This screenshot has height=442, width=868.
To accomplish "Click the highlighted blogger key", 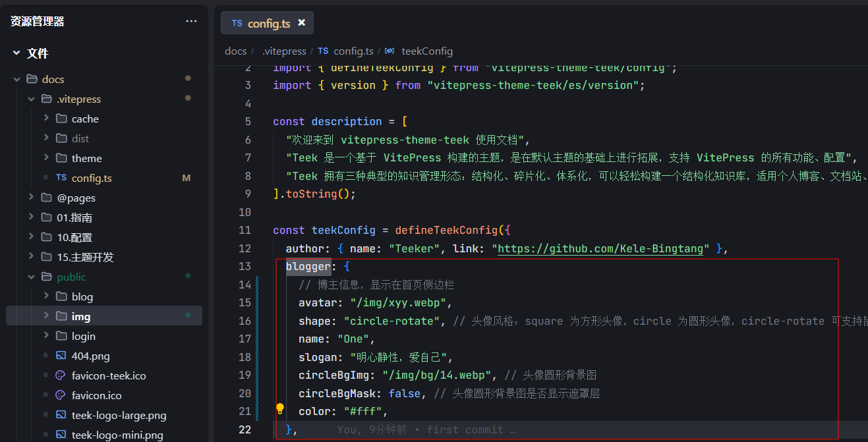I will coord(308,266).
